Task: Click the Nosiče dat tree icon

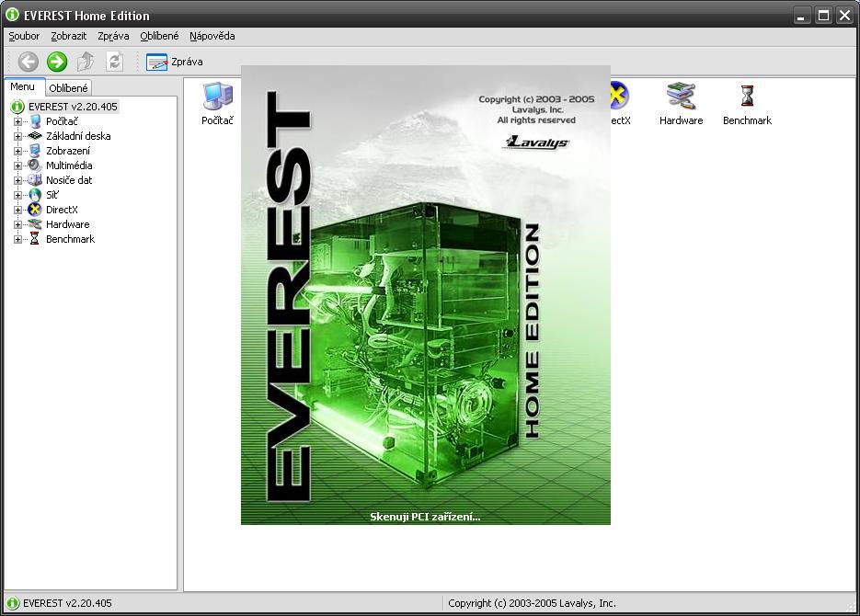Action: coord(35,180)
